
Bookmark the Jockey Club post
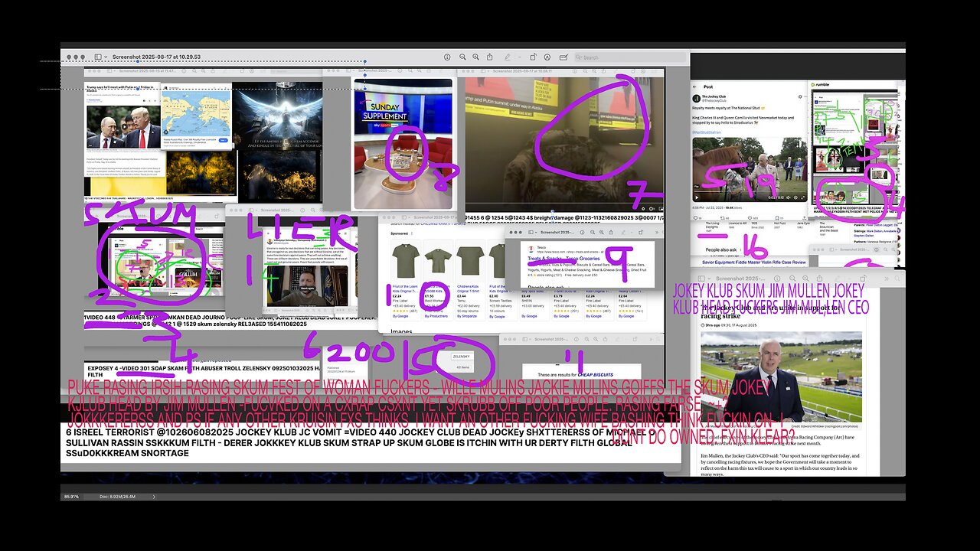pos(776,217)
